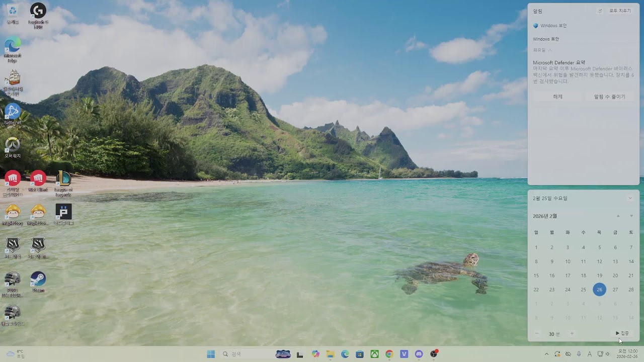Show hidden system tray icons

point(546,354)
